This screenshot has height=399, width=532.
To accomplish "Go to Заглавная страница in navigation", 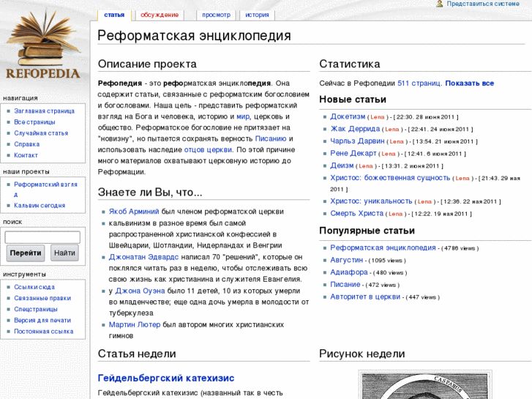I will tap(44, 111).
